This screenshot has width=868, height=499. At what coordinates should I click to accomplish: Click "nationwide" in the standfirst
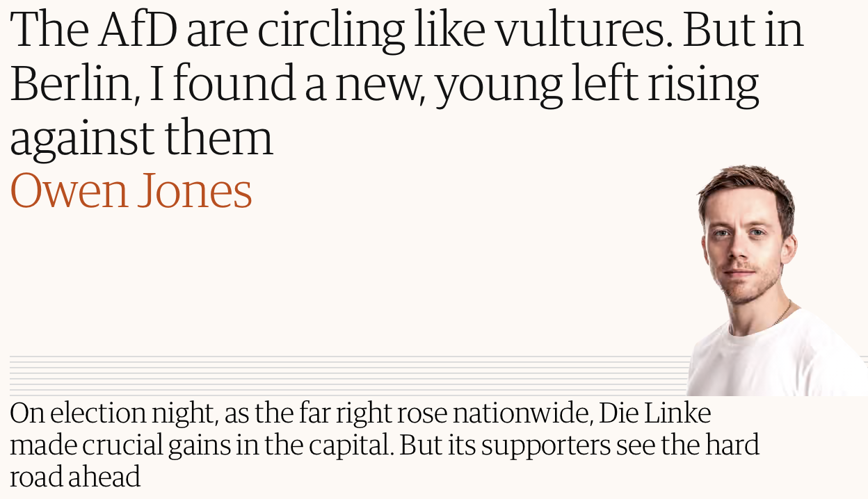pyautogui.click(x=521, y=414)
